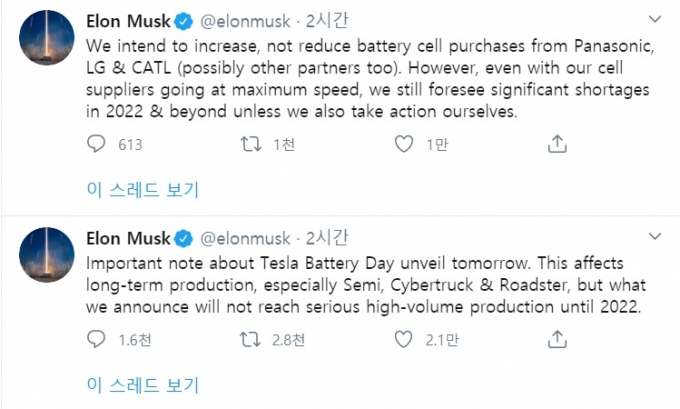Screen dimensions: 680x409
Task: Open the Tesla Battery Day tweet text
Action: click(x=360, y=285)
